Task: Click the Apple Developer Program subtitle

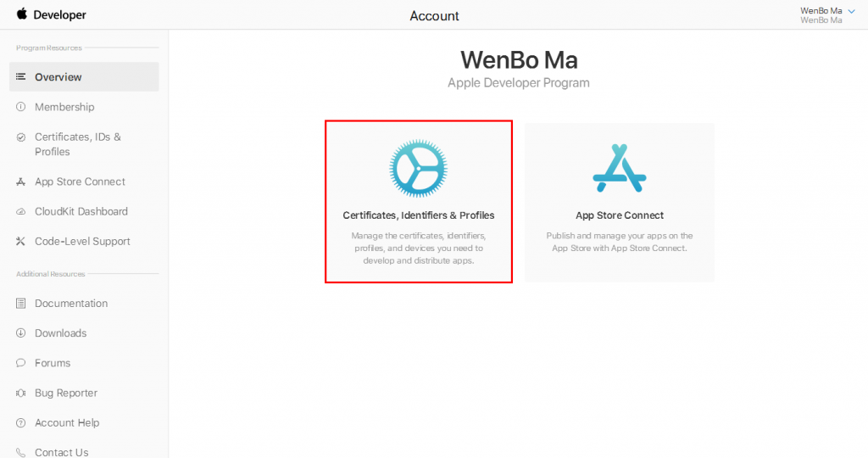Action: (519, 83)
